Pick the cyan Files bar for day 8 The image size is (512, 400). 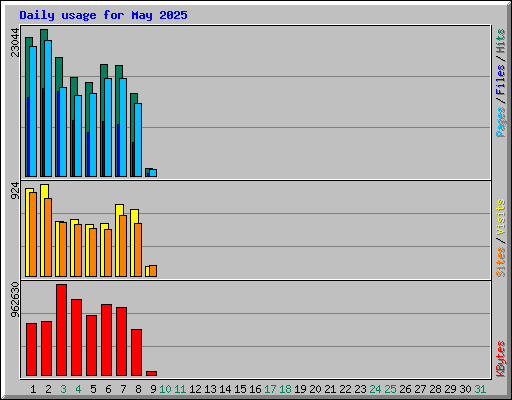[x=138, y=140]
